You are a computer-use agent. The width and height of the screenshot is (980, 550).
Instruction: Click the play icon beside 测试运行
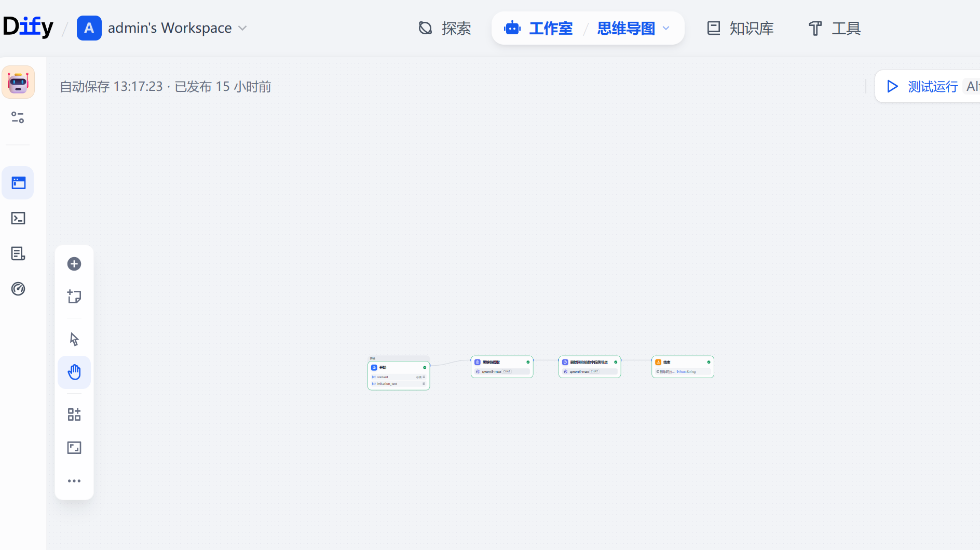[x=892, y=86]
